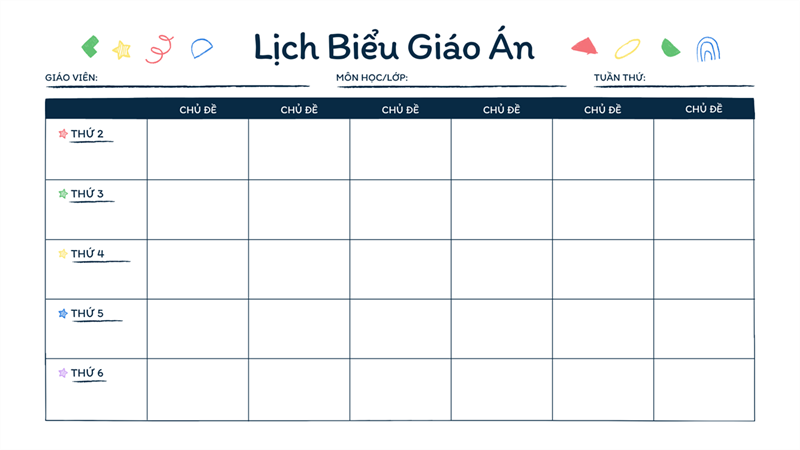This screenshot has height=450, width=800.
Task: Click the green star beside THỨ 3
Action: click(x=63, y=194)
